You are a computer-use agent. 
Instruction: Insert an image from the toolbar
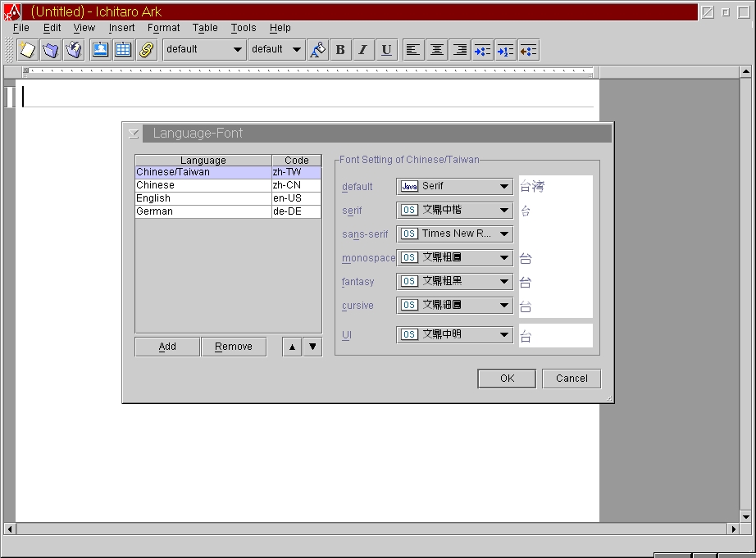click(x=100, y=50)
